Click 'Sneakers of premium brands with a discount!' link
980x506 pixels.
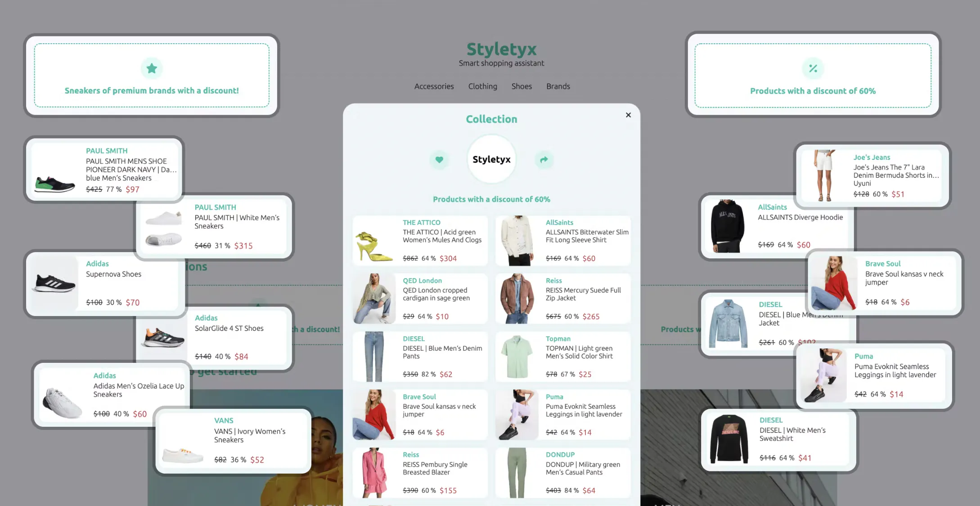tap(152, 90)
